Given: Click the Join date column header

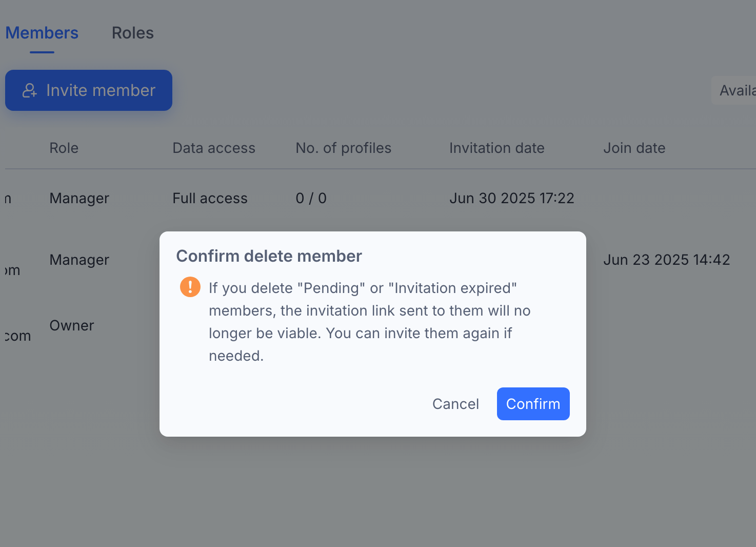Looking at the screenshot, I should pyautogui.click(x=634, y=148).
